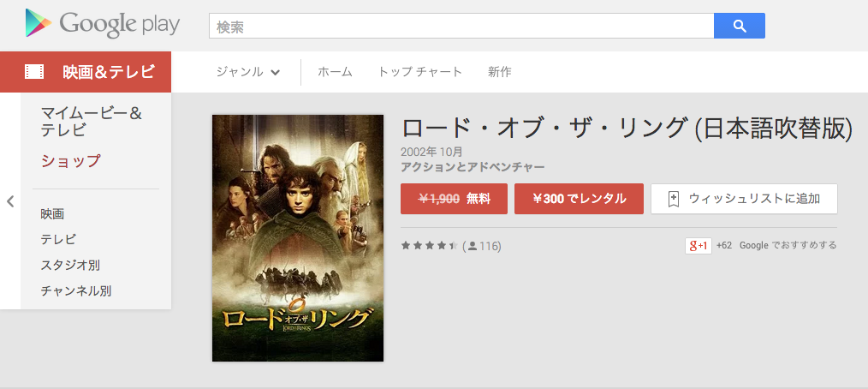Image resolution: width=868 pixels, height=389 pixels.
Task: Click into the 検索 search field
Action: pyautogui.click(x=461, y=26)
